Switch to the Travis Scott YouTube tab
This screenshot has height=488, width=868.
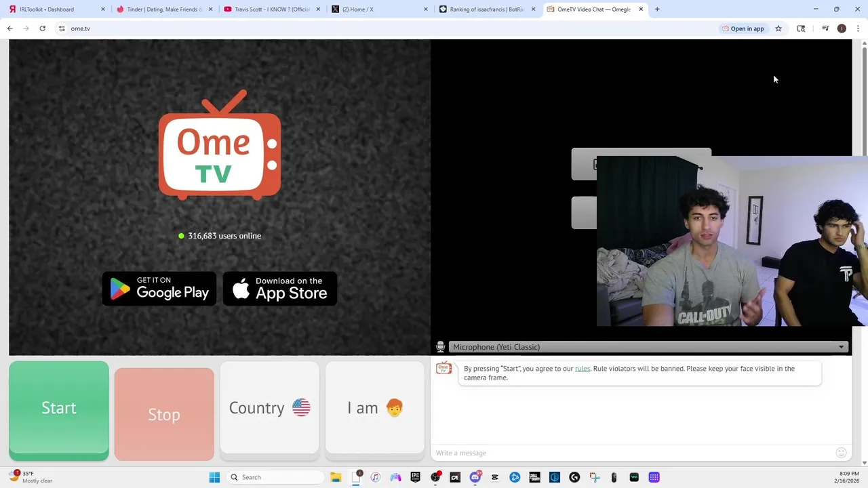click(272, 9)
